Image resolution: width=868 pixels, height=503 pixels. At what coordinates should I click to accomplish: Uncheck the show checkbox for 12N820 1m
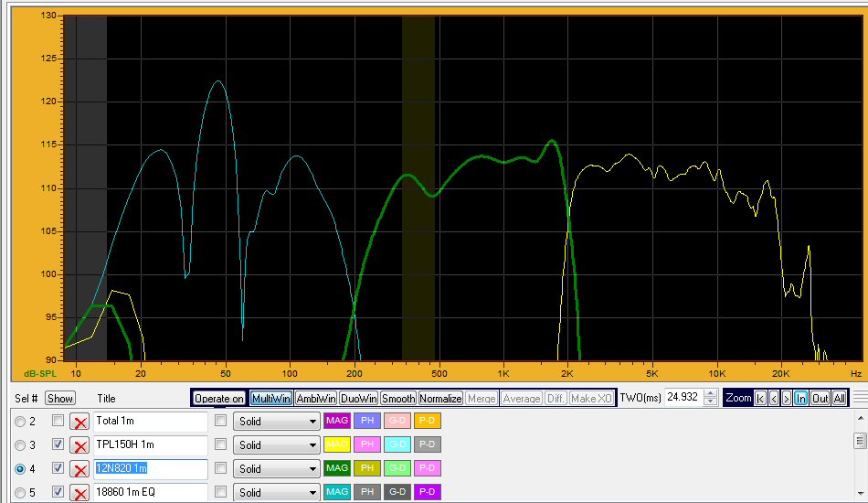(58, 468)
